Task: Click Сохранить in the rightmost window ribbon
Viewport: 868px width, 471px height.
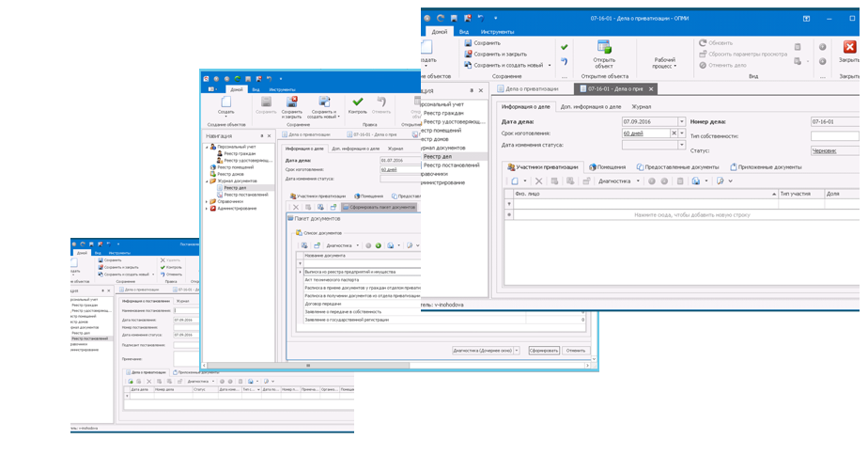Action: (x=487, y=43)
